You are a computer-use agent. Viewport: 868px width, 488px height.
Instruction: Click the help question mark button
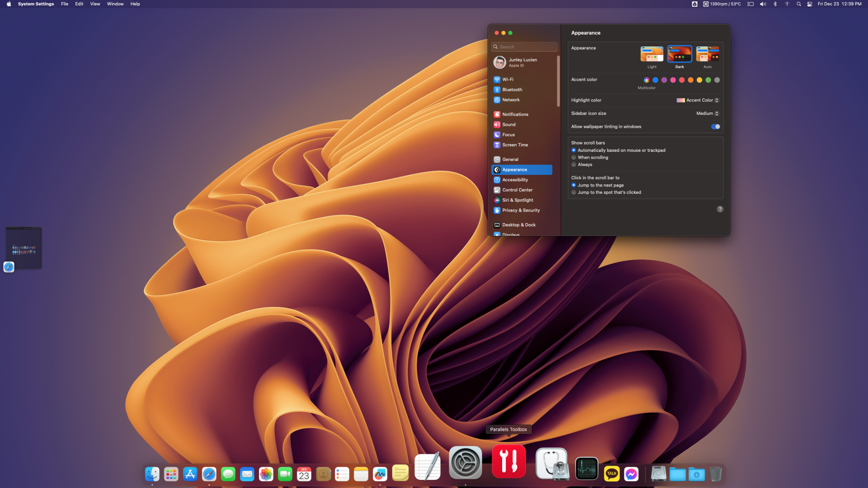pos(720,210)
